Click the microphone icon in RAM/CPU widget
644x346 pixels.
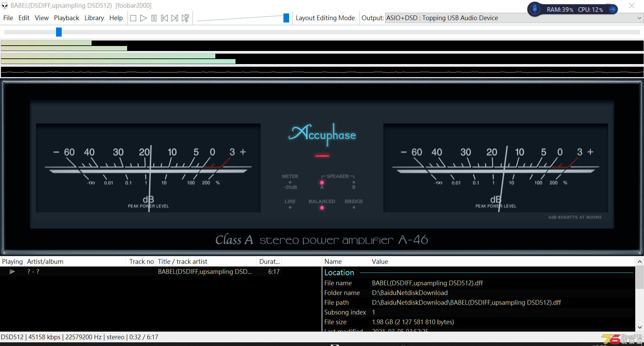pos(535,9)
